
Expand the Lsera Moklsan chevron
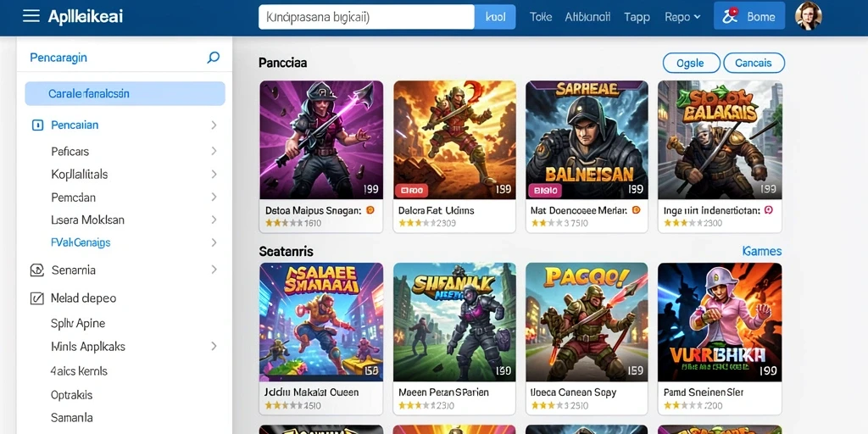214,220
